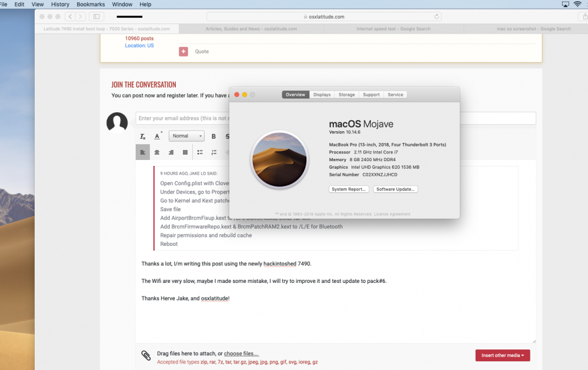Expand the font color dropdown arrow
Viewport: 588px width, 370px height.
click(x=162, y=132)
